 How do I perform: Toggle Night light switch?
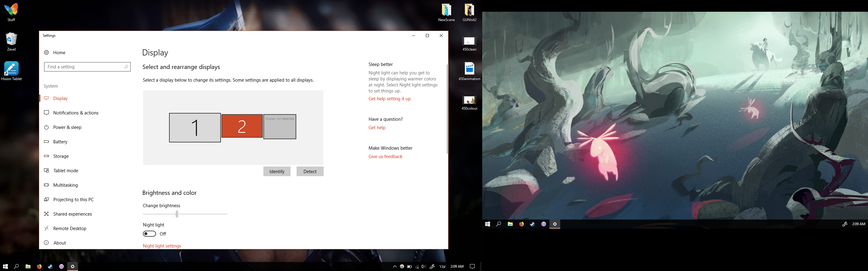tap(149, 234)
